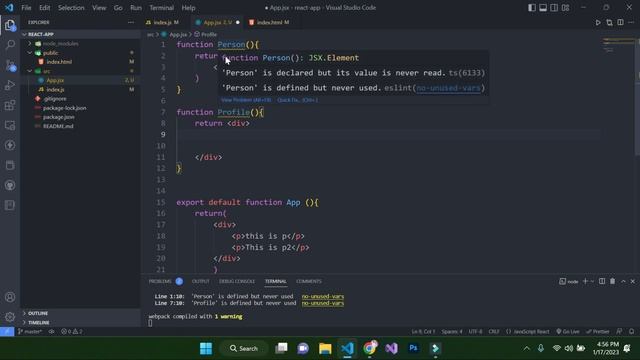Image resolution: width=640 pixels, height=360 pixels.
Task: Click the no-unused-vars link in hover tooltip
Action: (x=448, y=88)
